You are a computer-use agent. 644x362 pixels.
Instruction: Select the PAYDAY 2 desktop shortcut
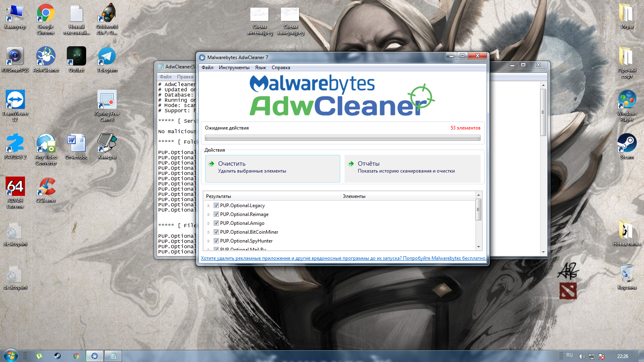[x=15, y=146]
